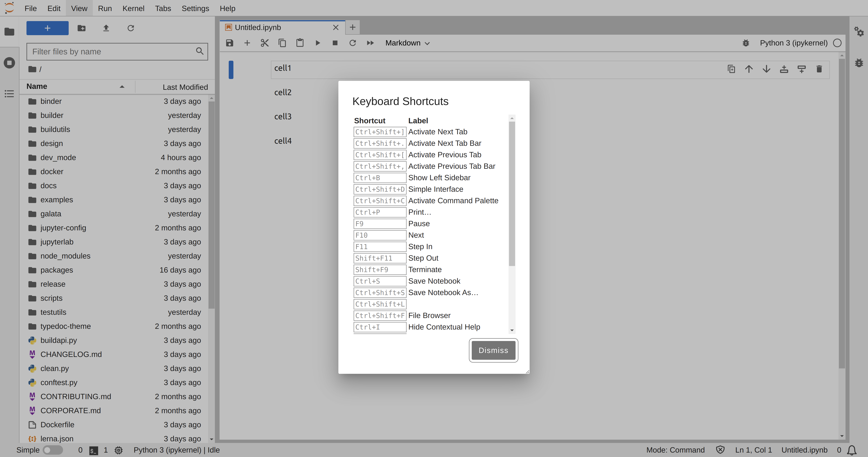
Task: Open the Python 3 (ipykernel) kernel picker
Action: 794,43
